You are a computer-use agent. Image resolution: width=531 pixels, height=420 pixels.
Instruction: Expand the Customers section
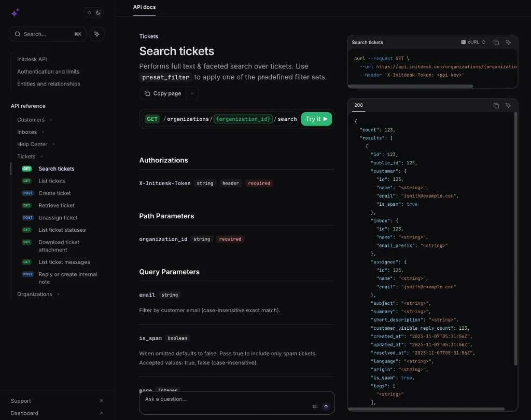click(35, 120)
